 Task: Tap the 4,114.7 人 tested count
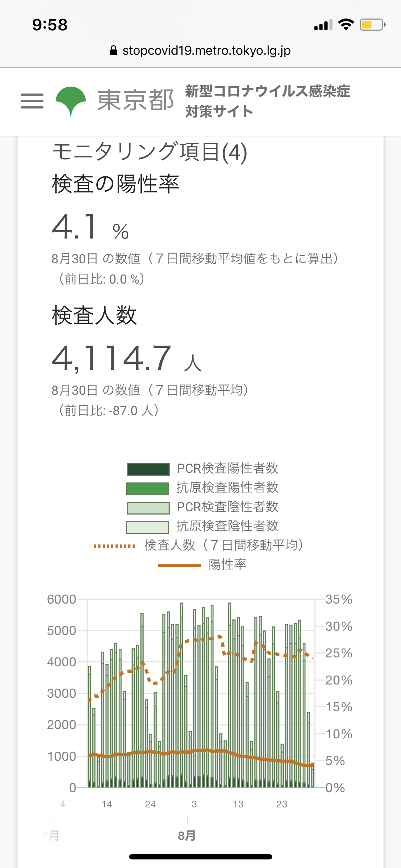(127, 358)
